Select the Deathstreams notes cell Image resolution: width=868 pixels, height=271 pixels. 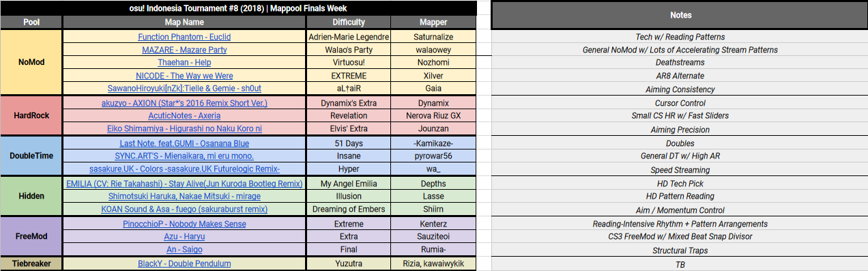pos(680,62)
